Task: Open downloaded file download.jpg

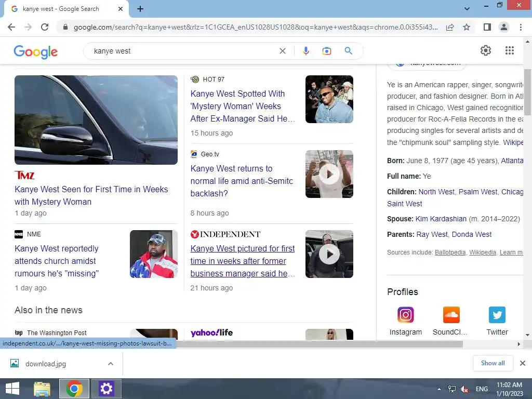Action: coord(46,364)
